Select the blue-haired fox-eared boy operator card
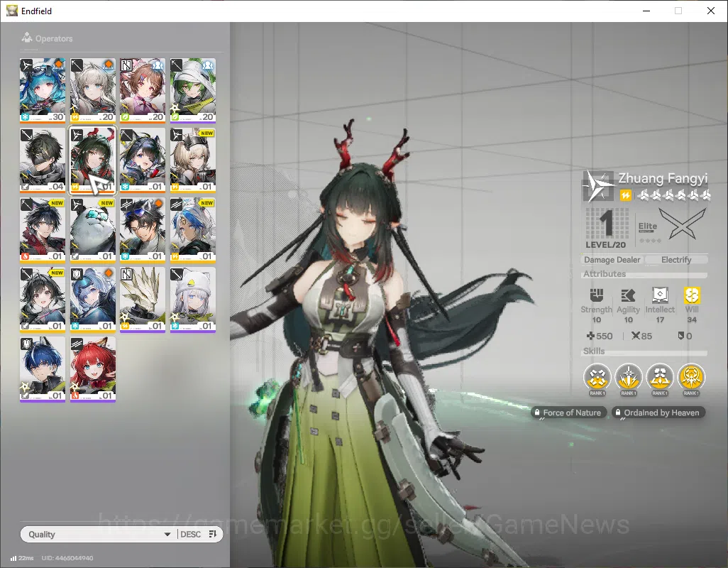Screen dimensions: 728x568 pos(43,368)
